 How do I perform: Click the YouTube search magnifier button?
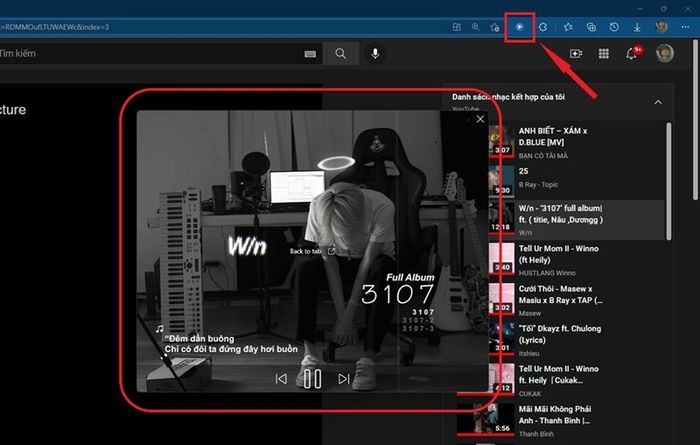(341, 54)
